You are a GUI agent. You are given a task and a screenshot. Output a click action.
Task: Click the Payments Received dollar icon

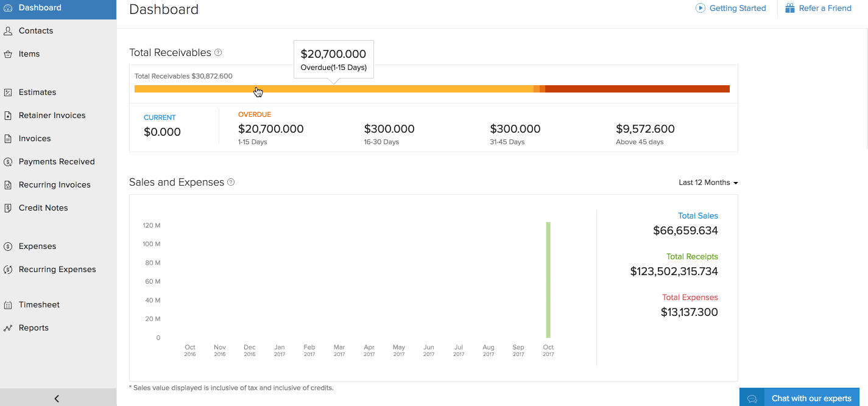8,162
